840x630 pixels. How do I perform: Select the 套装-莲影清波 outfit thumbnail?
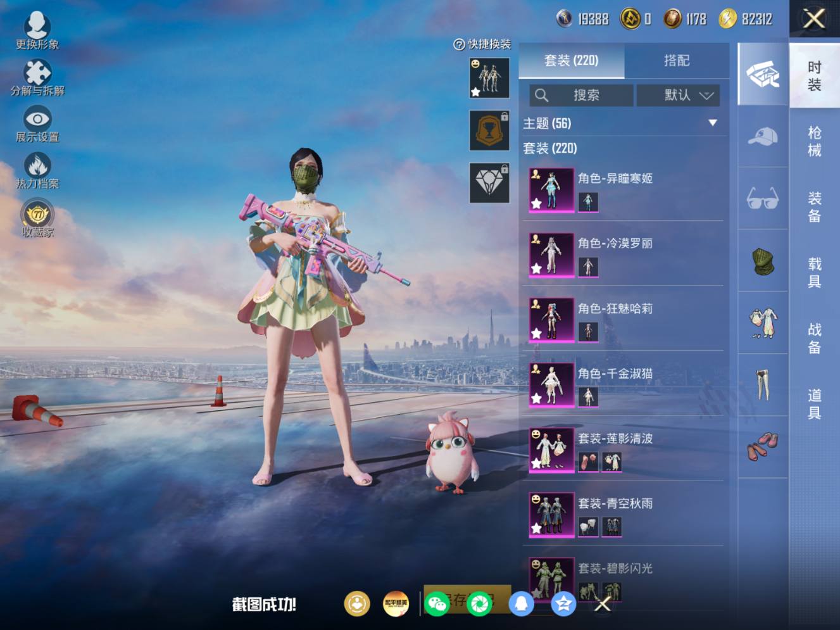551,450
